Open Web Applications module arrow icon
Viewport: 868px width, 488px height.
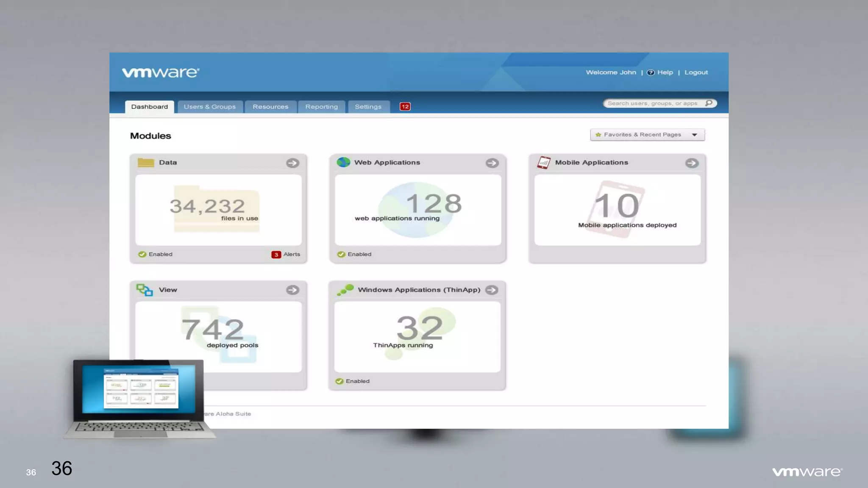pyautogui.click(x=492, y=163)
